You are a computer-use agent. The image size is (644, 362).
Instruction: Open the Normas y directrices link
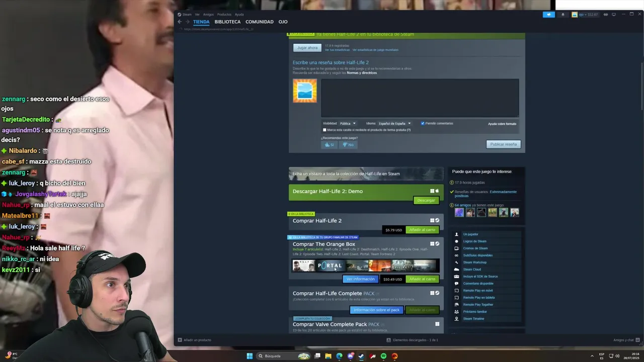pos(362,73)
